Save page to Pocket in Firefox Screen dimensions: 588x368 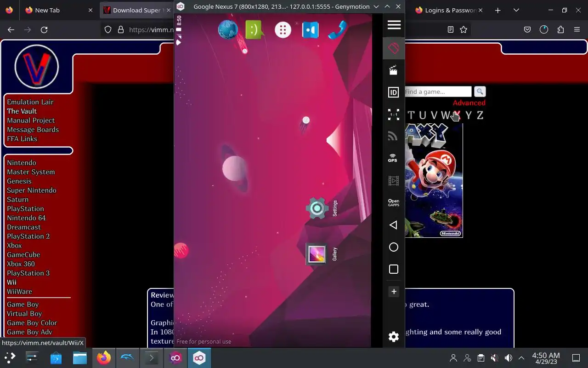point(527,29)
